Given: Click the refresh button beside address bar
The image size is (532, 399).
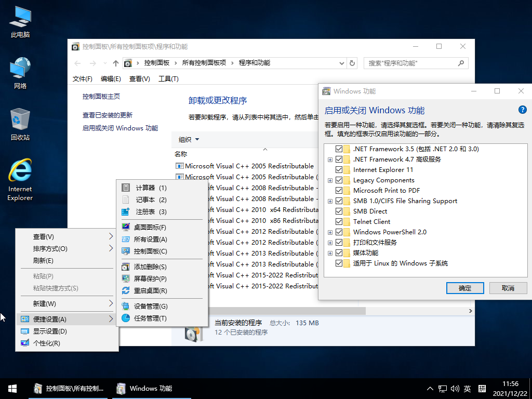Looking at the screenshot, I should pos(352,63).
